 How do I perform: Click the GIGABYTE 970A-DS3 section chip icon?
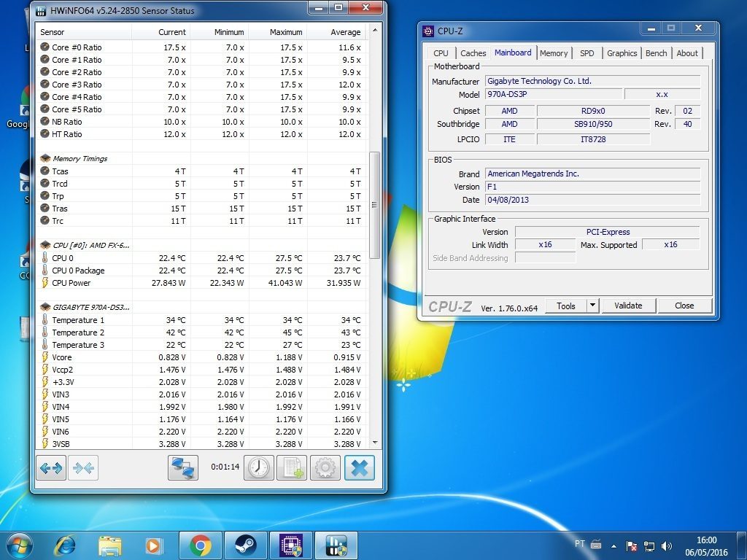pyautogui.click(x=45, y=307)
